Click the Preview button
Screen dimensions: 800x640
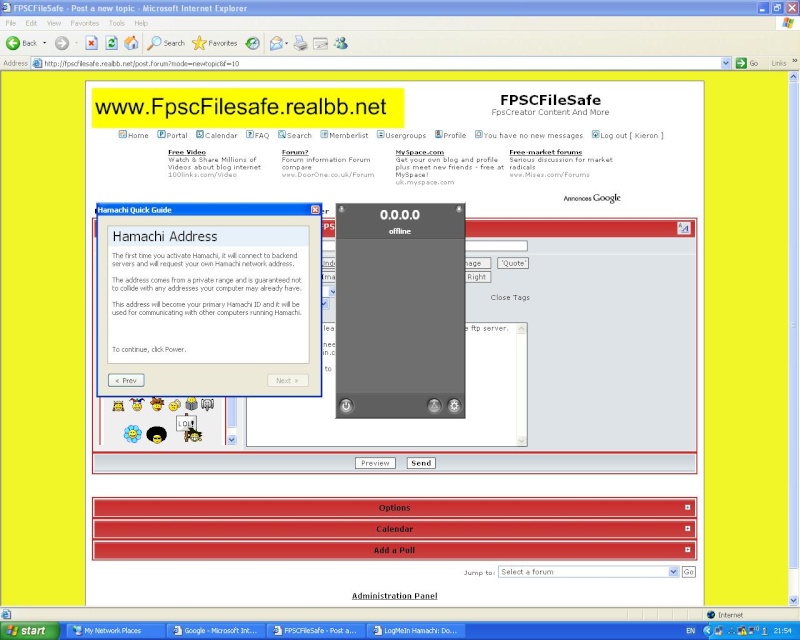pos(376,463)
